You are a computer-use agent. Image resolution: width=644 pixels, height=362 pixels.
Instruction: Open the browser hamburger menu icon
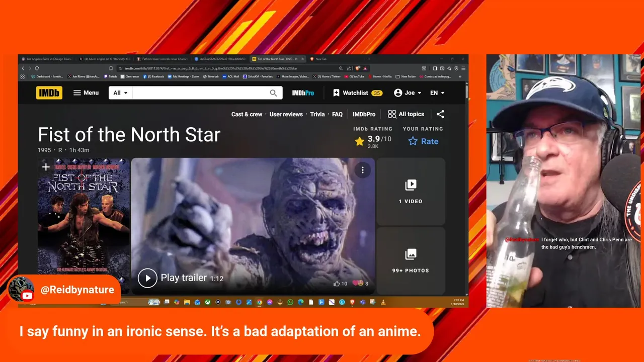(463, 68)
